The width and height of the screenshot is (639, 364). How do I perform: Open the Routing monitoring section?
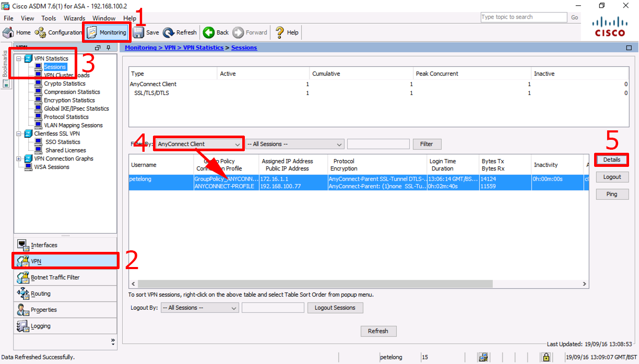tap(65, 294)
